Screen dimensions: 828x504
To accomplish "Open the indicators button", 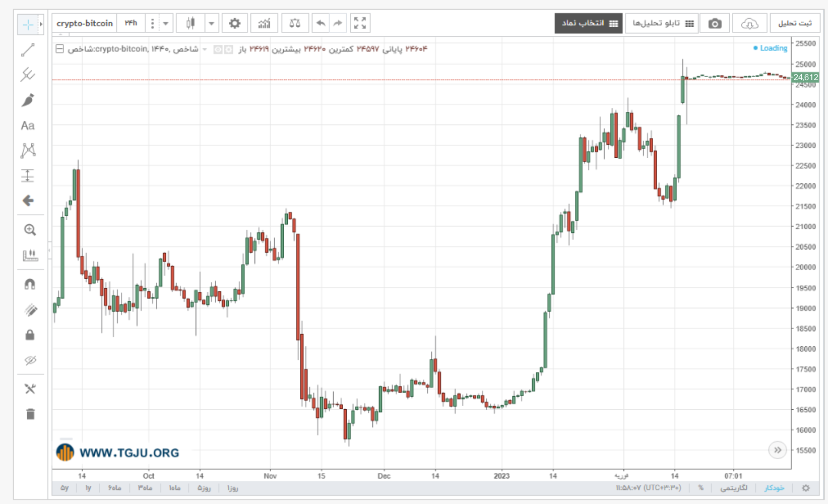I will [264, 23].
